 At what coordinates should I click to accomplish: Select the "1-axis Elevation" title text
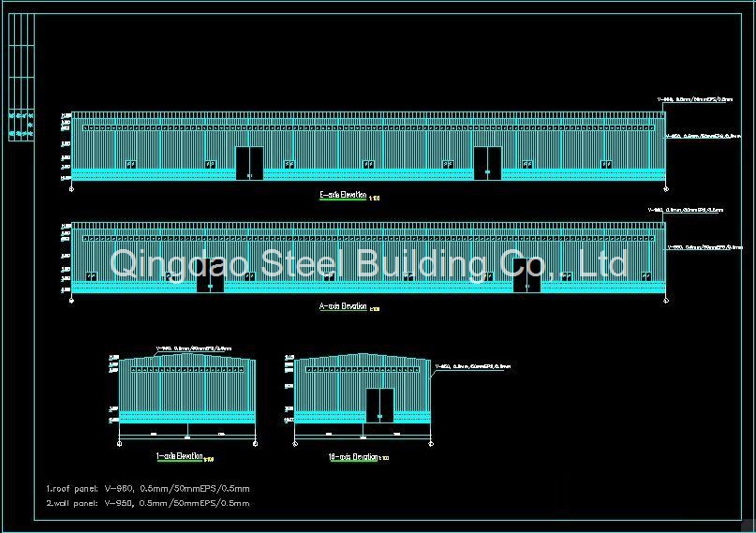pyautogui.click(x=179, y=455)
